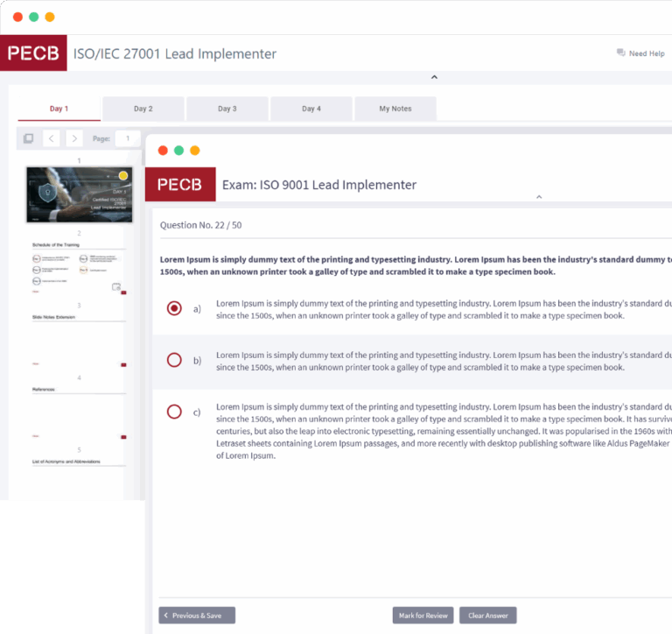
Task: Open the Day 4 tab
Action: pos(311,109)
